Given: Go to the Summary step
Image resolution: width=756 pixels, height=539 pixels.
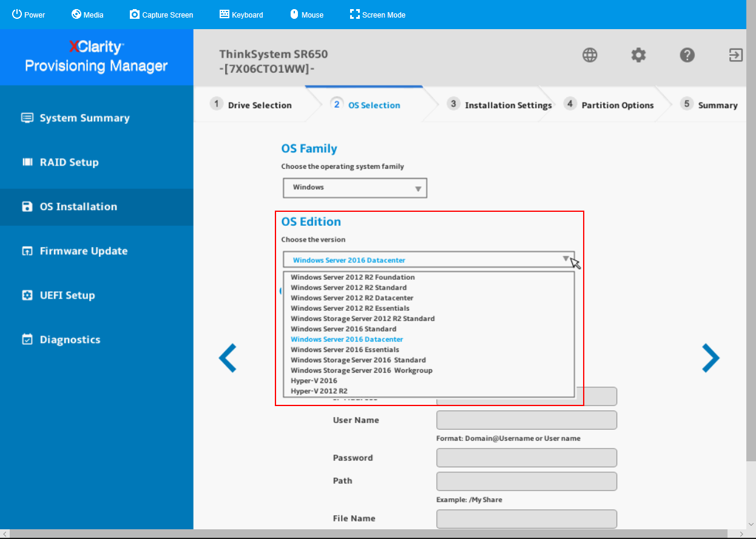Looking at the screenshot, I should 709,104.
